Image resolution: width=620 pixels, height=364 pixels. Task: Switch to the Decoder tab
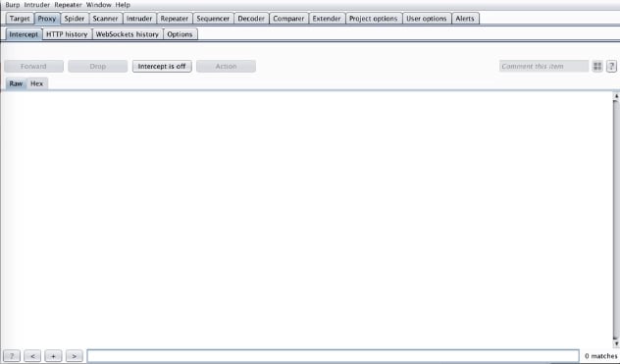(251, 19)
